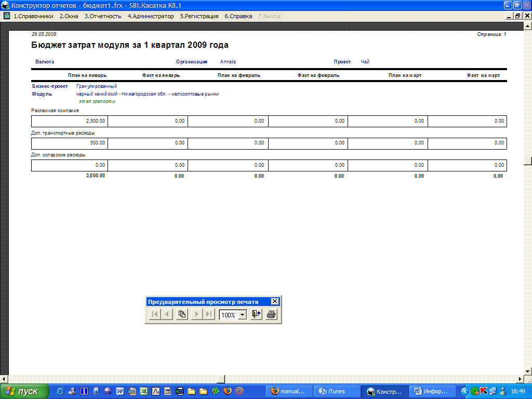Viewport: 532px width, 399px height.
Task: Click the date 29.05.2008
Action: point(44,34)
